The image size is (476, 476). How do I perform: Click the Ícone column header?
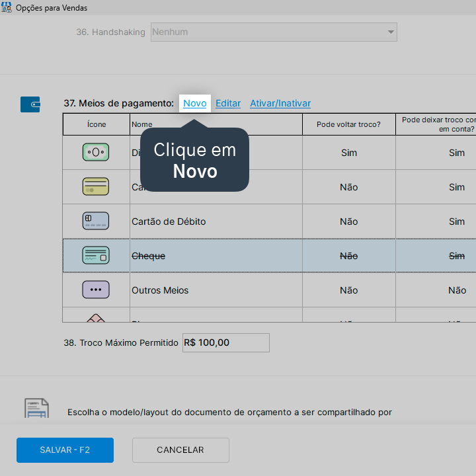pyautogui.click(x=97, y=124)
